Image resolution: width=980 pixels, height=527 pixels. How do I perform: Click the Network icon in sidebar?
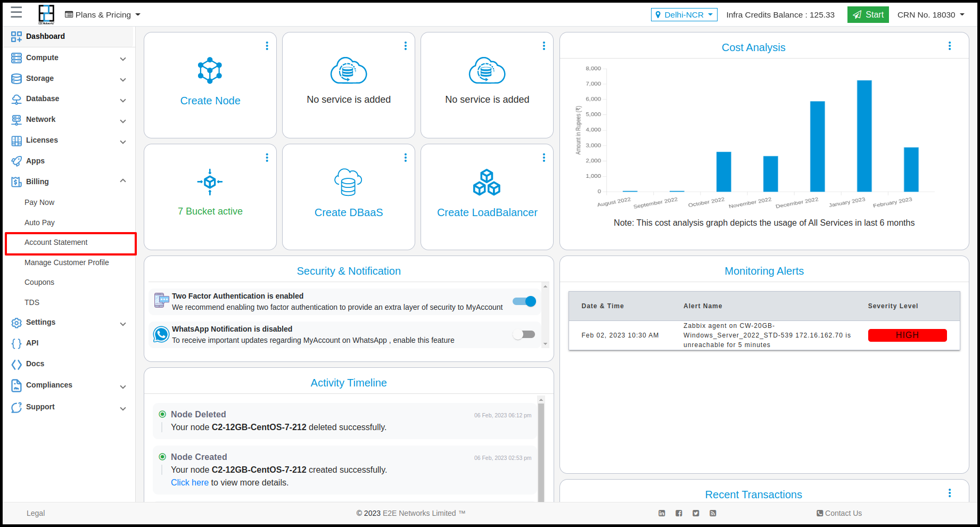pos(17,120)
